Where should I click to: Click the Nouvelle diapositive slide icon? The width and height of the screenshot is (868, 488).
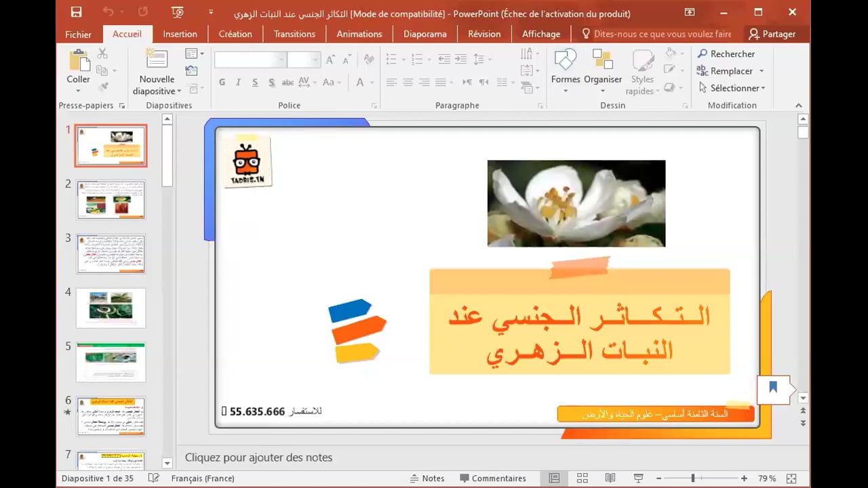point(157,60)
